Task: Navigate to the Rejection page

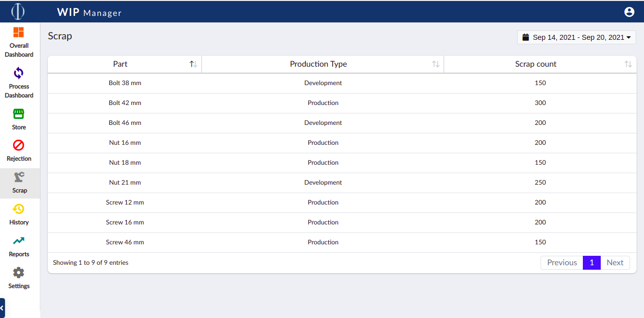Action: [x=19, y=151]
